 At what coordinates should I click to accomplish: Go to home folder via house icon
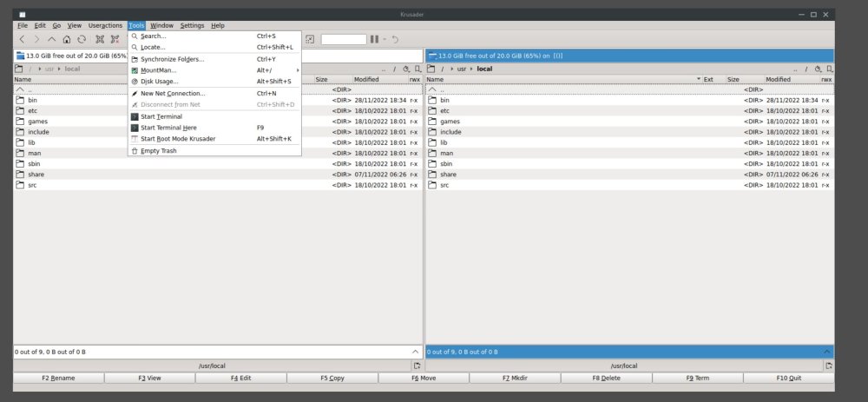[x=67, y=39]
